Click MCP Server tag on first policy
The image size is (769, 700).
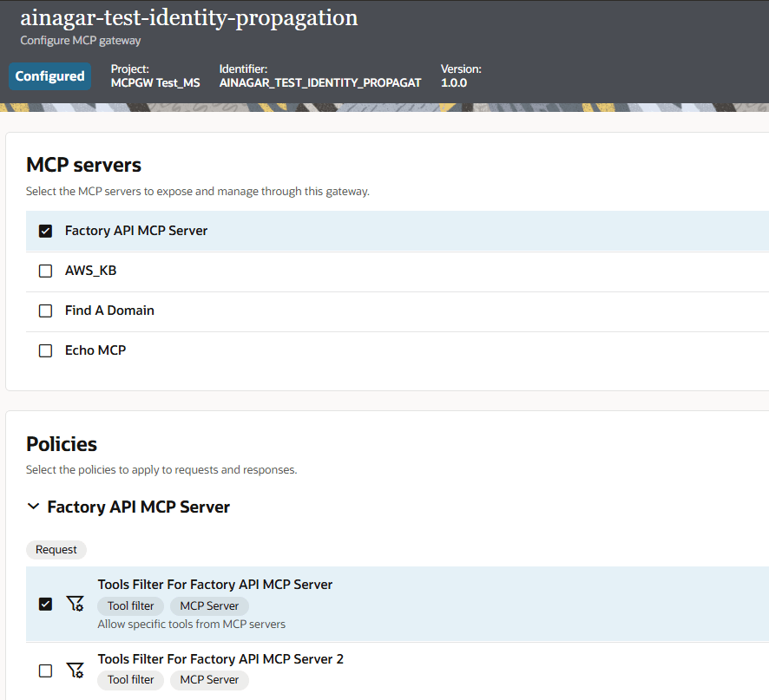click(209, 605)
